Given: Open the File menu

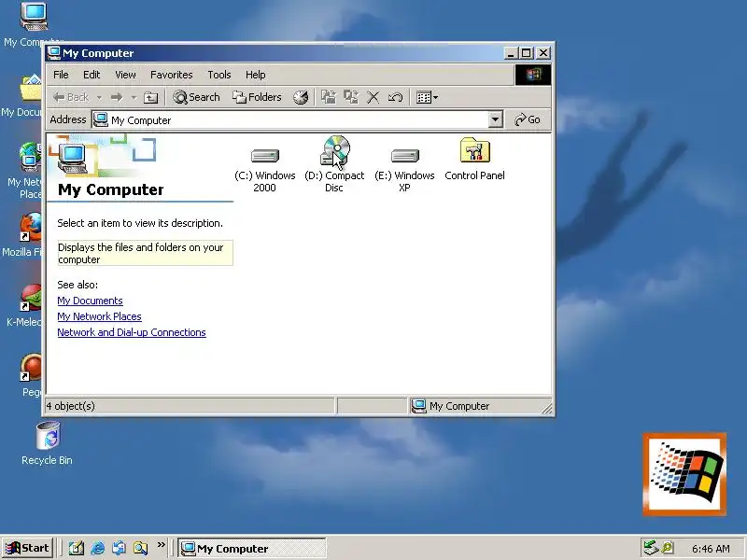Looking at the screenshot, I should click(x=61, y=75).
